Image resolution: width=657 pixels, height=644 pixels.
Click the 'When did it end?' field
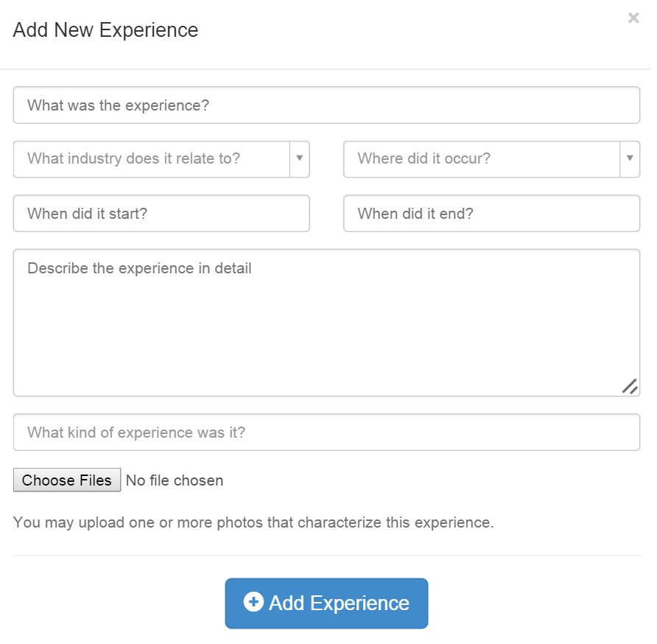pyautogui.click(x=491, y=214)
